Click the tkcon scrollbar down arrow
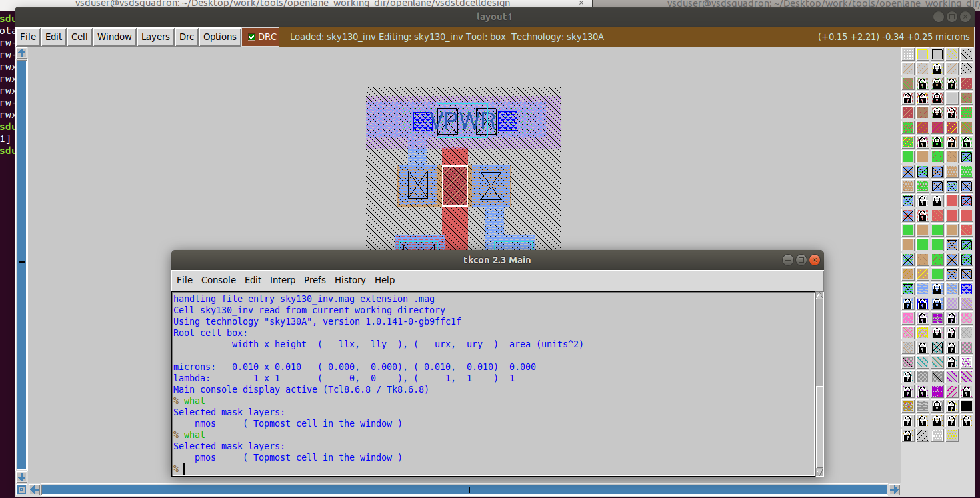Screen dimensions: 980x498 [x=819, y=471]
